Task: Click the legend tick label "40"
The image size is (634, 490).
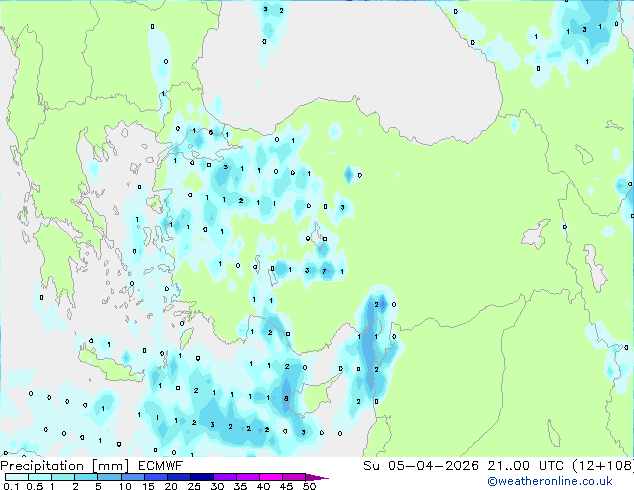Action: pos(263,486)
